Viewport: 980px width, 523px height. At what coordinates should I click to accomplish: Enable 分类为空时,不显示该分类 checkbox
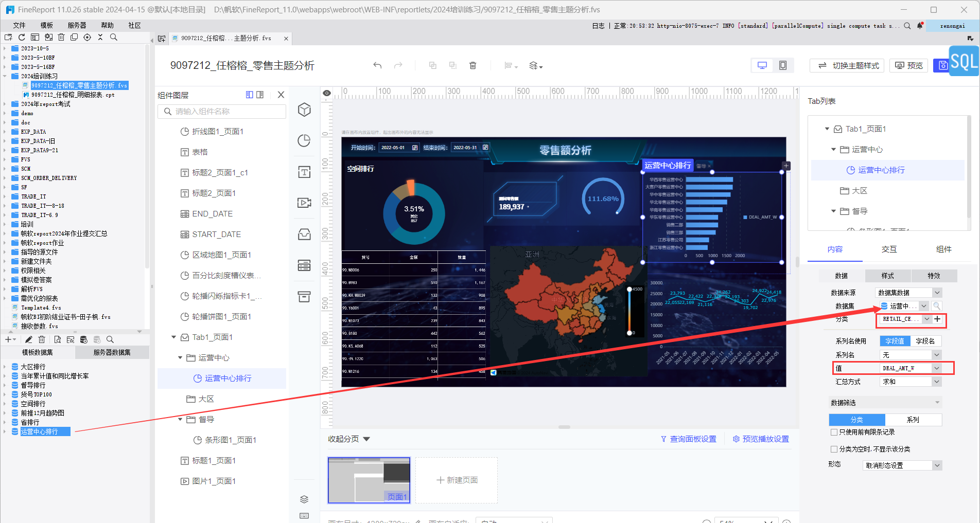[834, 449]
